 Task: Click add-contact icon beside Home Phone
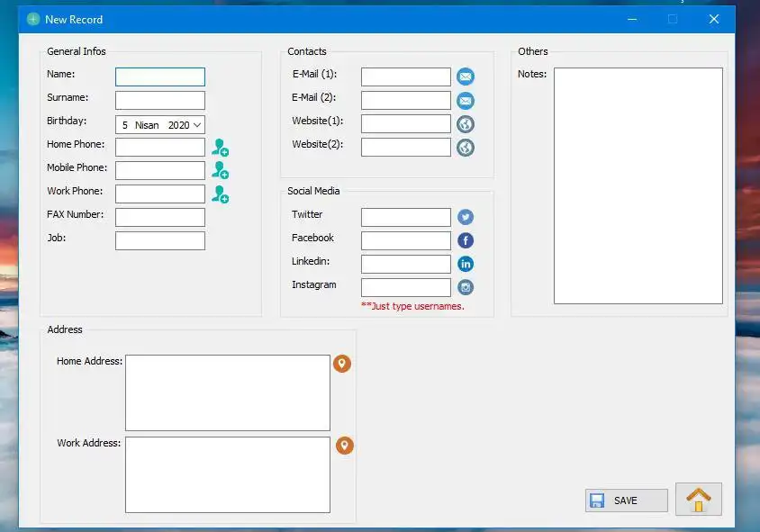tap(220, 148)
